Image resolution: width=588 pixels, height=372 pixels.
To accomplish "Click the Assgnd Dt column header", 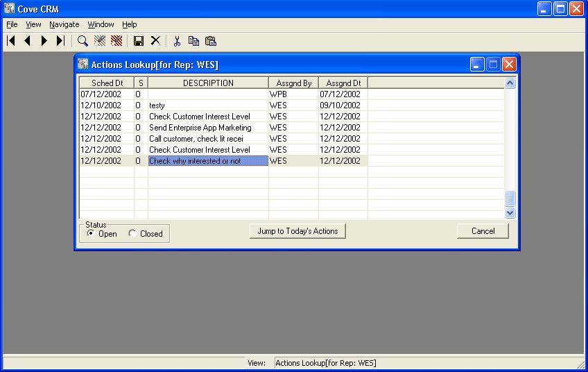I will 343,83.
